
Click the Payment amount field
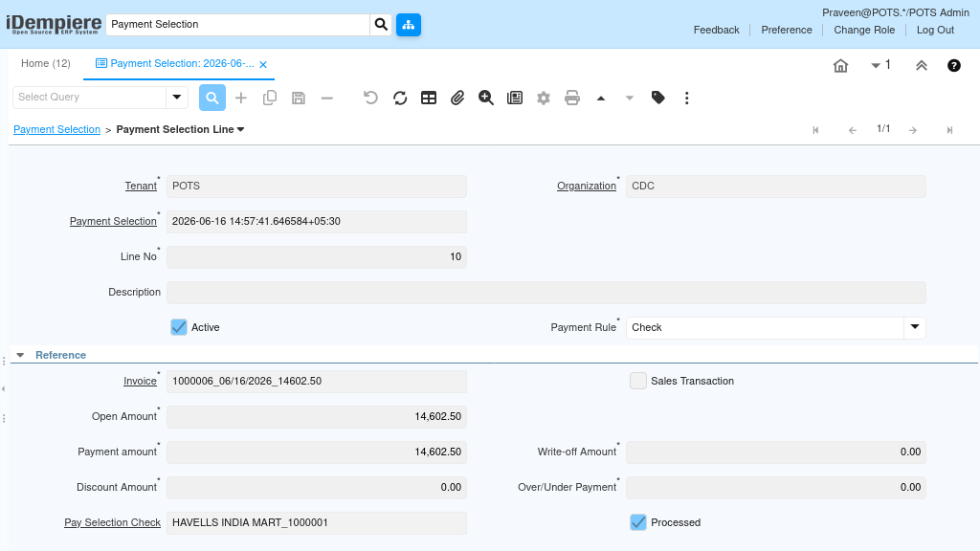[x=317, y=452]
